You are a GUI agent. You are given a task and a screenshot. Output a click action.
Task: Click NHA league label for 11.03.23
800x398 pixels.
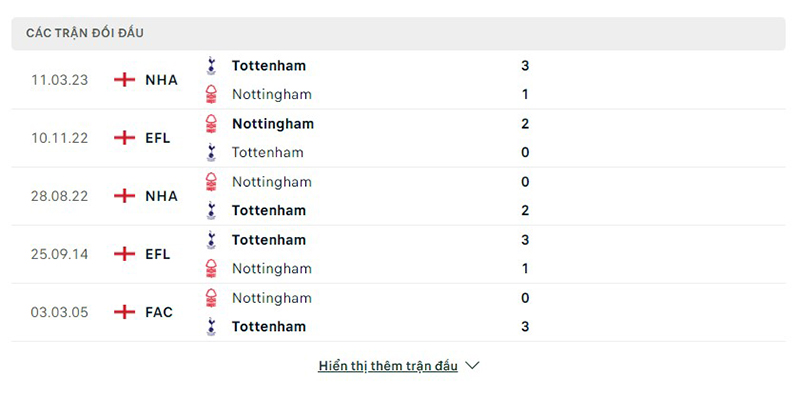point(161,80)
